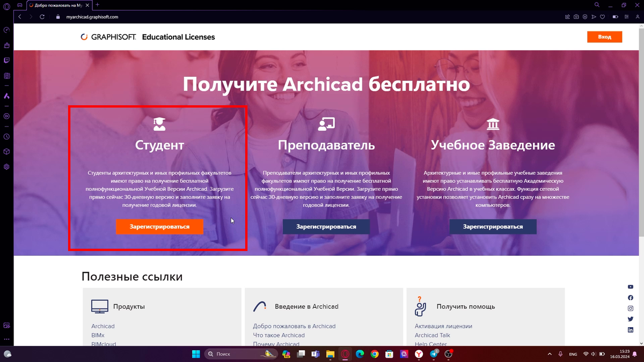Screen dimensions: 644x362
Task: Open the GX Corner gamepad icon
Action: coord(20,5)
